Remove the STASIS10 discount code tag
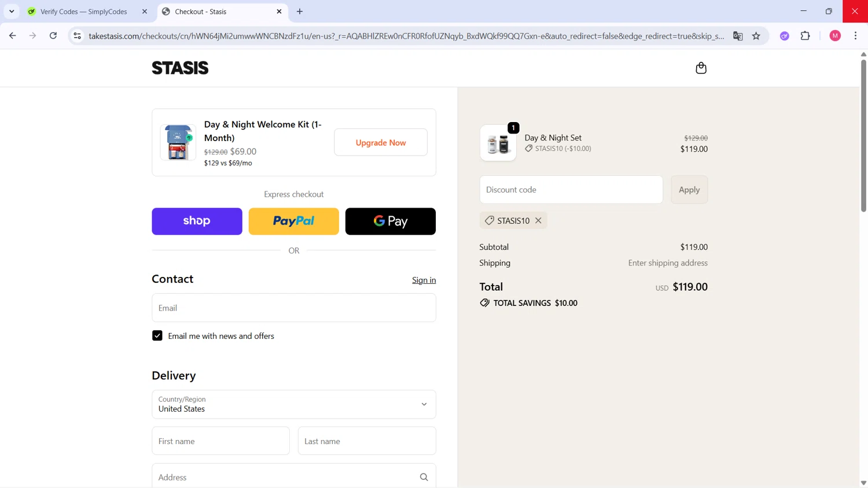 [x=538, y=220]
